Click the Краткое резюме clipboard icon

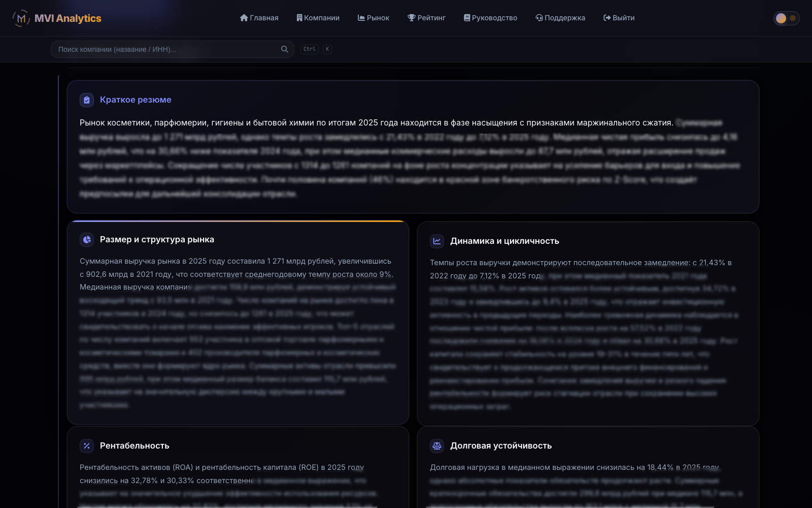(x=87, y=100)
